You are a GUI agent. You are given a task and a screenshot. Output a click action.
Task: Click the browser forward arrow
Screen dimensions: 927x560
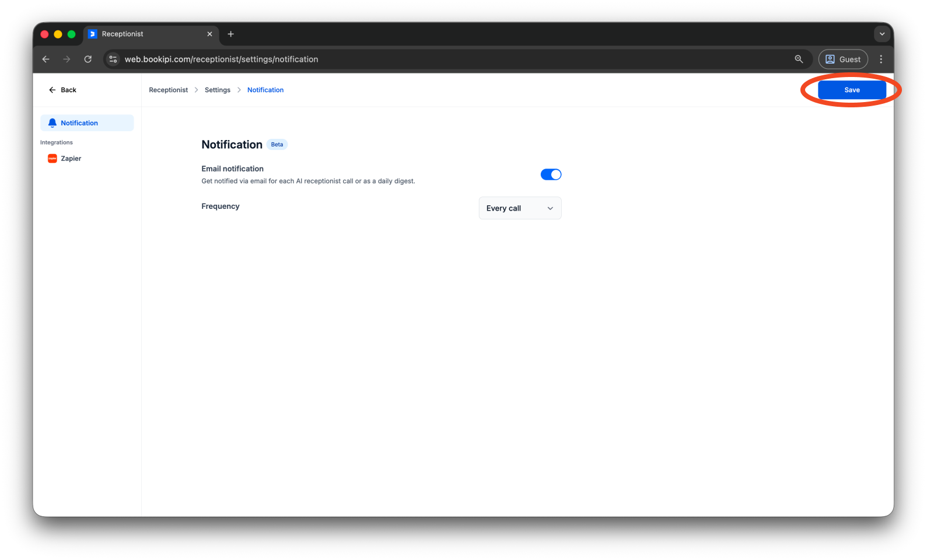click(67, 59)
